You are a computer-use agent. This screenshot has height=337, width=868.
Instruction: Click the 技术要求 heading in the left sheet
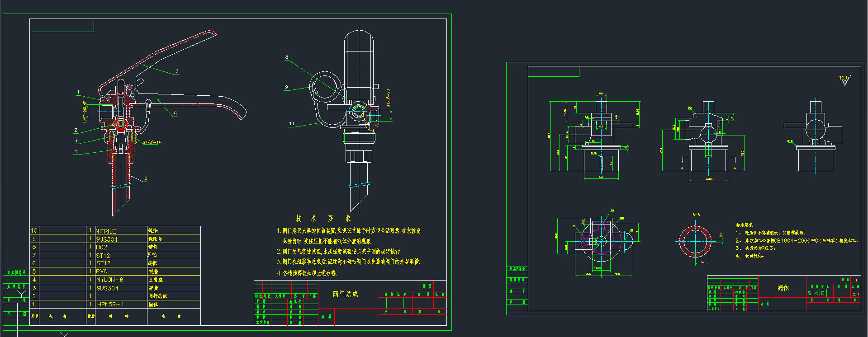tap(323, 219)
